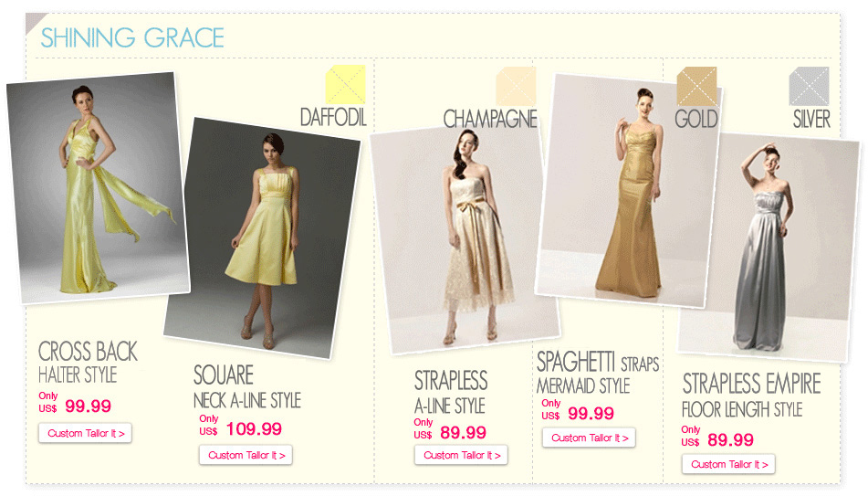Click the Daffodil color label

click(333, 118)
